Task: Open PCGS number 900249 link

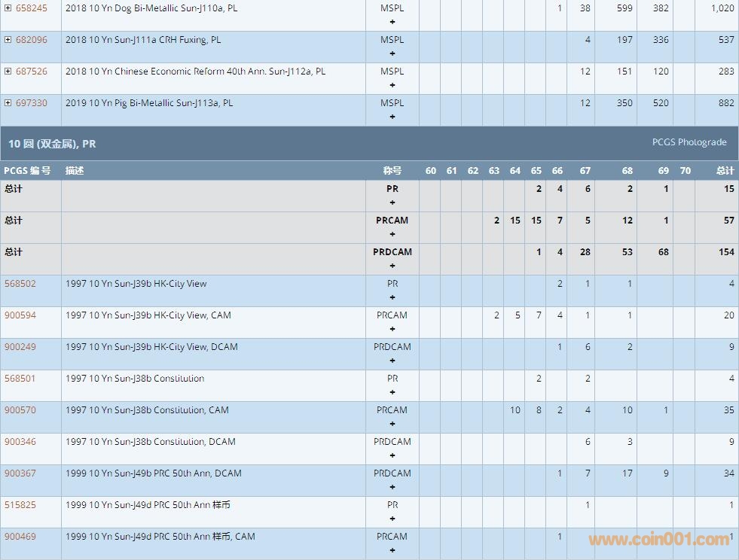Action: (x=20, y=347)
